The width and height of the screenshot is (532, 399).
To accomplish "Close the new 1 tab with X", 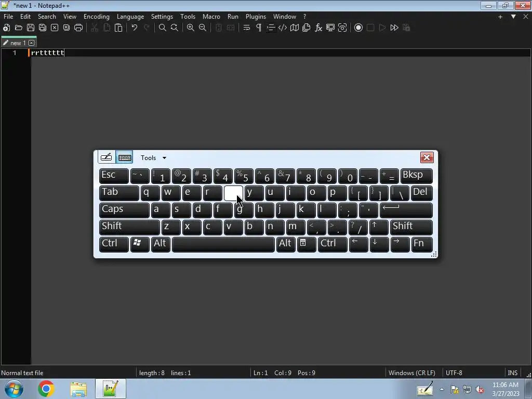I will tap(32, 43).
